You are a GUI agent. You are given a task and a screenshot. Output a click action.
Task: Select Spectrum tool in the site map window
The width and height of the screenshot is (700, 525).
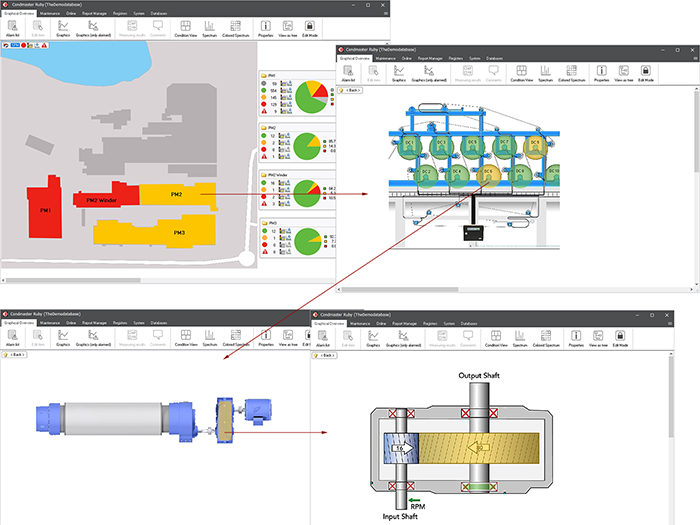[x=209, y=29]
